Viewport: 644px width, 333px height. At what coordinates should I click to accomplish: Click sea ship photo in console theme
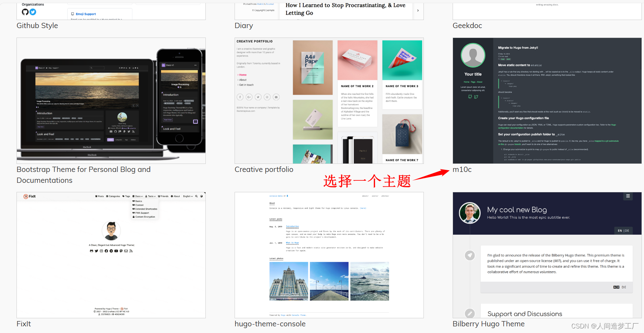(x=370, y=281)
